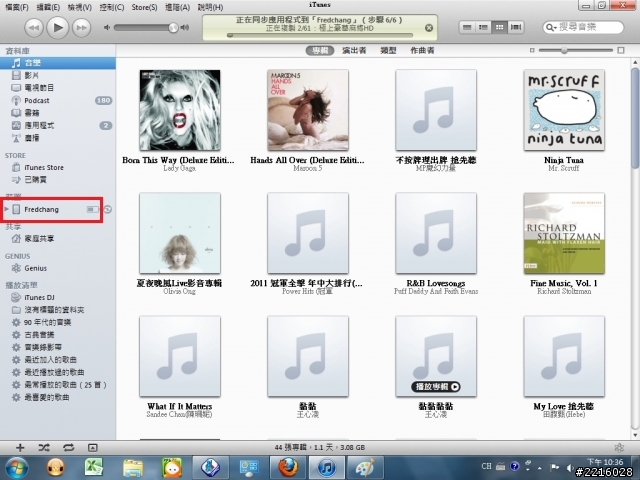Open the Edit (E) menu
The height and width of the screenshot is (480, 640).
pyautogui.click(x=48, y=7)
